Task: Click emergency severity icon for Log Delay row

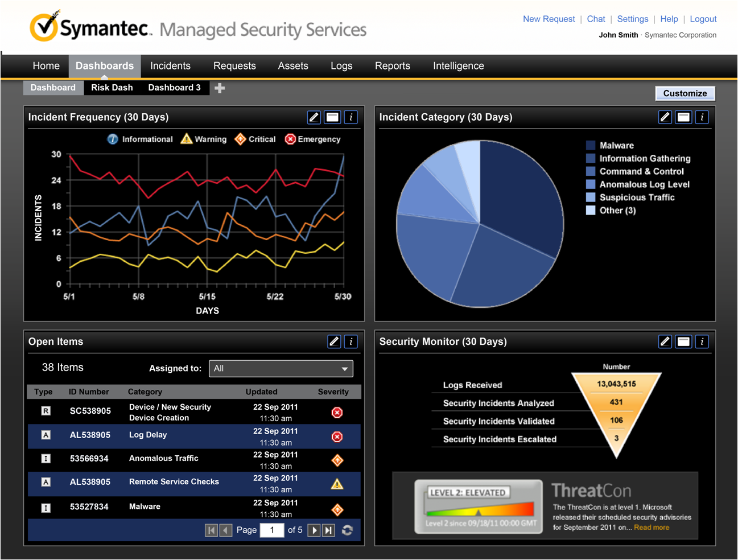Action: [337, 437]
